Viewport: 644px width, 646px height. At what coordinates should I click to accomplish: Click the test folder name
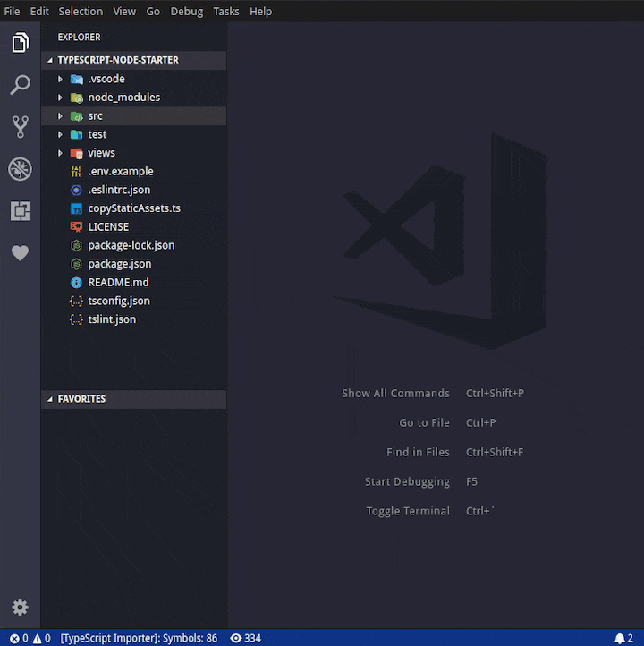coord(97,135)
